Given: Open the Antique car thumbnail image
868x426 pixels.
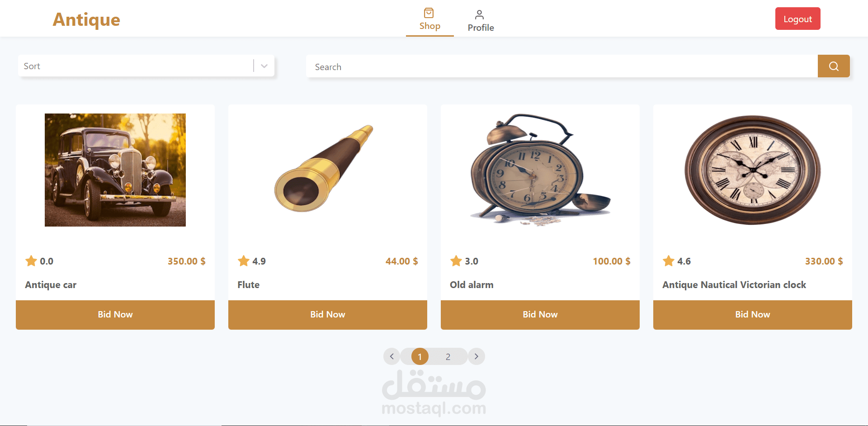Looking at the screenshot, I should [115, 170].
